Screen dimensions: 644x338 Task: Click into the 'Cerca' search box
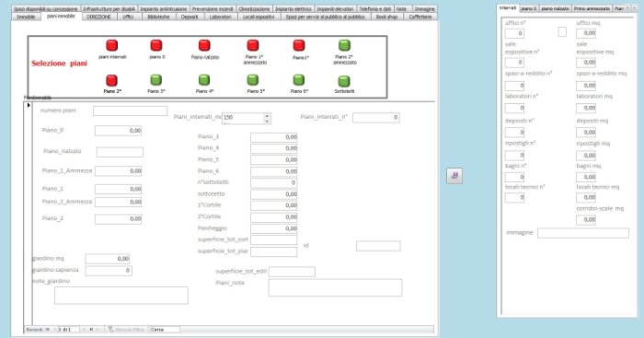165,330
